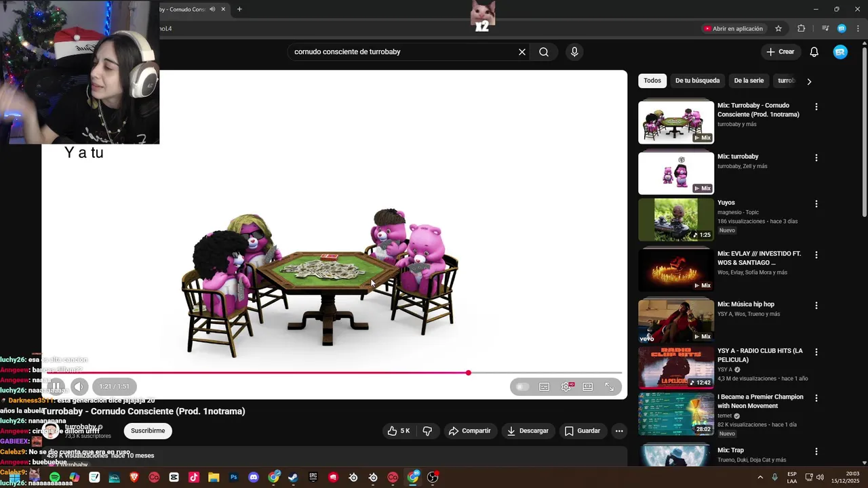Close the Cornudo Consciente browser tab
Image resolution: width=868 pixels, height=488 pixels.
tap(223, 9)
